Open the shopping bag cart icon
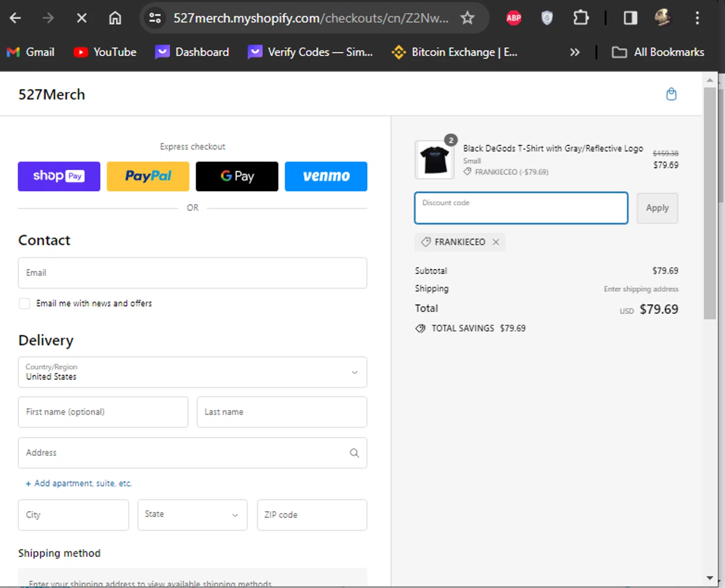Image resolution: width=725 pixels, height=588 pixels. 671,94
